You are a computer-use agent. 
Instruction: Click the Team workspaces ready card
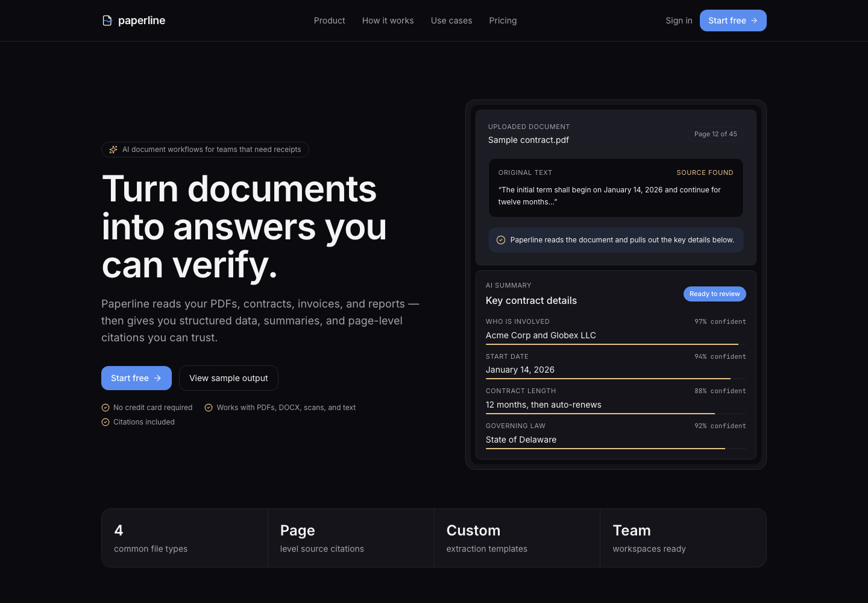click(x=683, y=538)
